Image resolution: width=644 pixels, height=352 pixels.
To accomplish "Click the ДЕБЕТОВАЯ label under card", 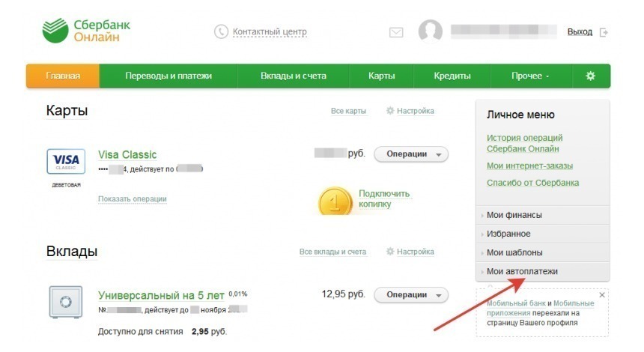I will [x=66, y=185].
